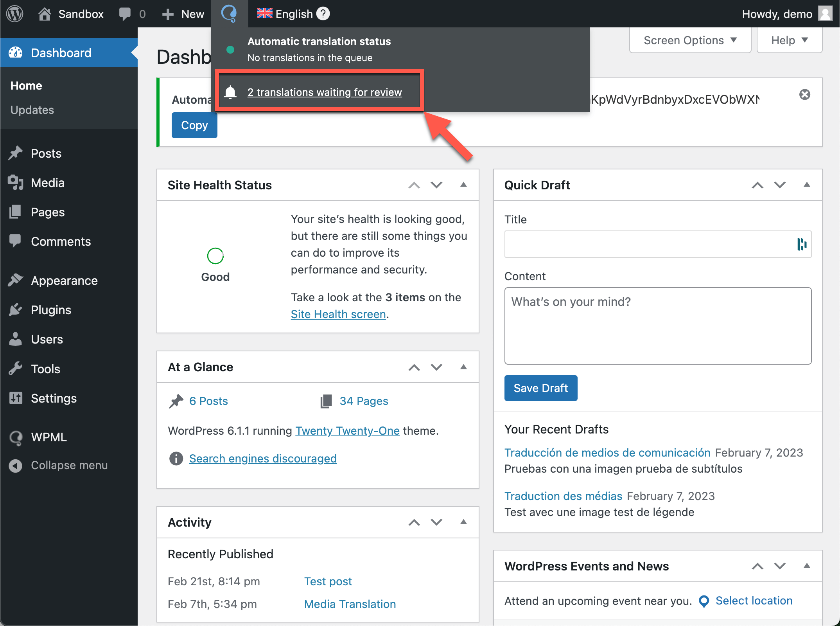Open the WPML translation status icon in toolbar
This screenshot has height=626, width=840.
coord(229,14)
